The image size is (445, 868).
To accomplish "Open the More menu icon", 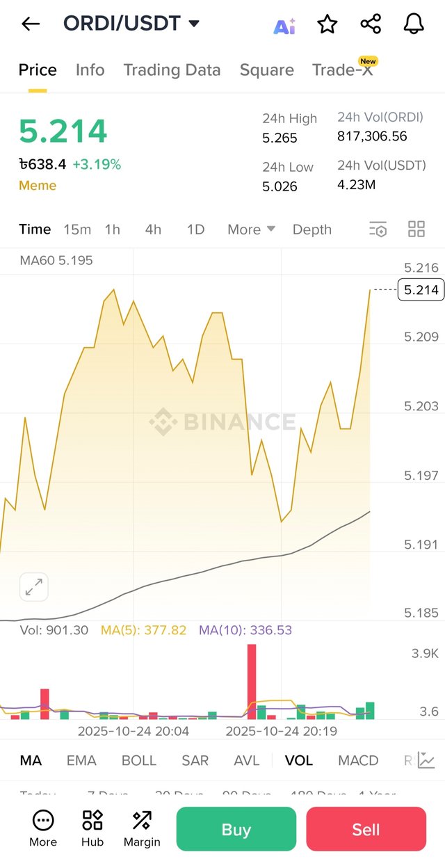I will coord(43,828).
